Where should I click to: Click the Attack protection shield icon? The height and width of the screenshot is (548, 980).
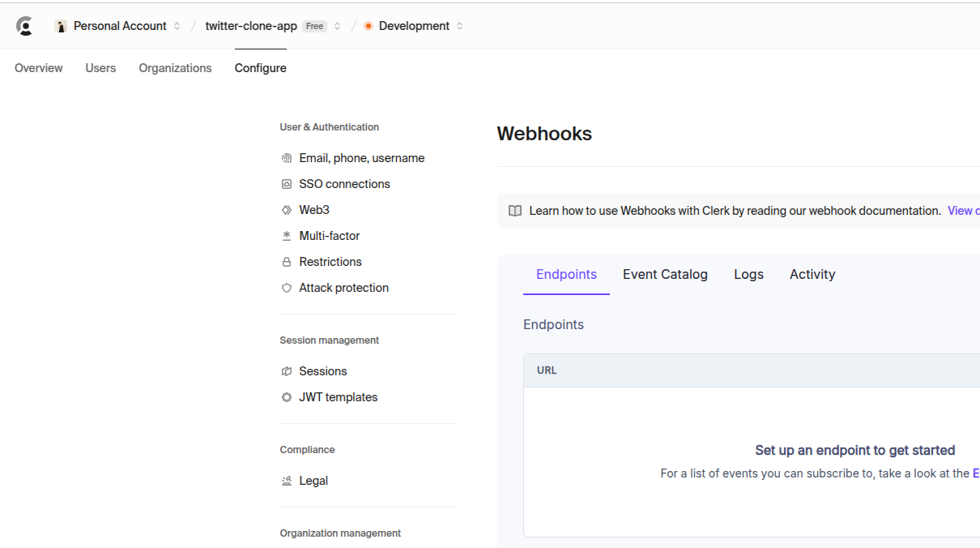point(287,287)
